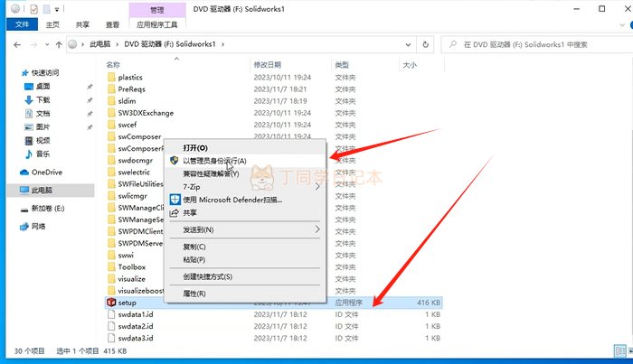The width and height of the screenshot is (633, 364).
Task: Switch to the 共享 ribbon tab
Action: [x=82, y=25]
